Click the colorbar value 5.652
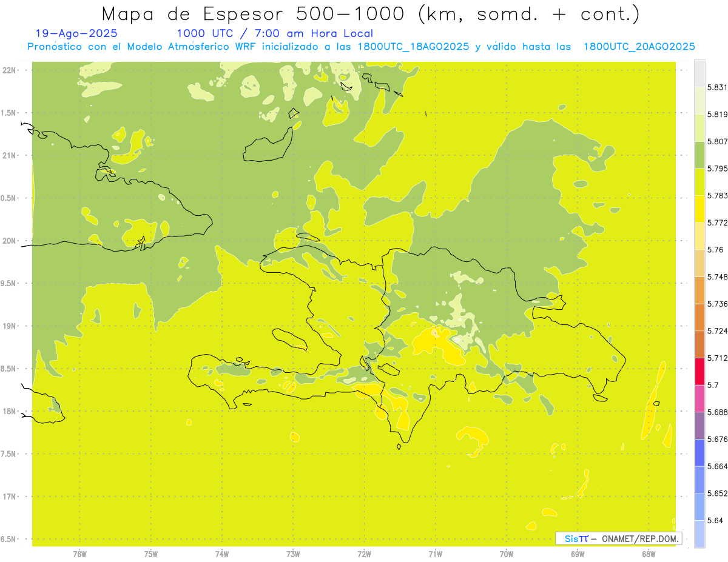728x562 pixels. [717, 493]
